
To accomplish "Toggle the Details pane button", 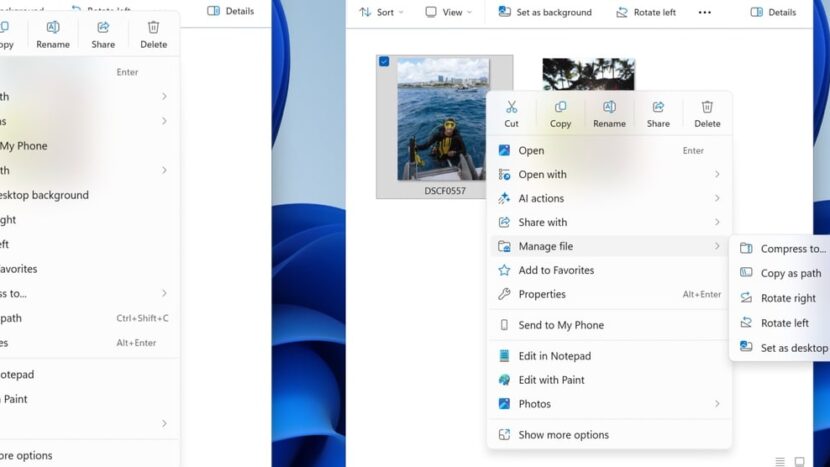I will coord(773,12).
